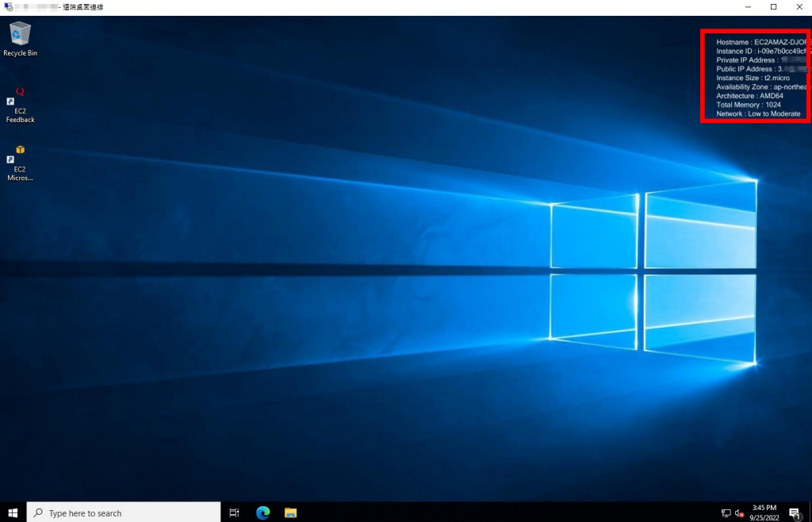Image resolution: width=812 pixels, height=522 pixels.
Task: Select the EC2 Microsoft shortcut icon
Action: pos(20,163)
